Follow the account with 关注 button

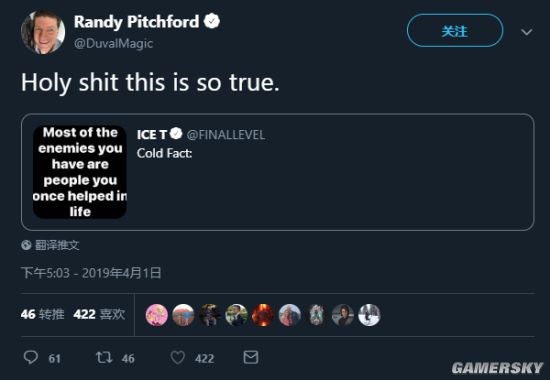(455, 31)
